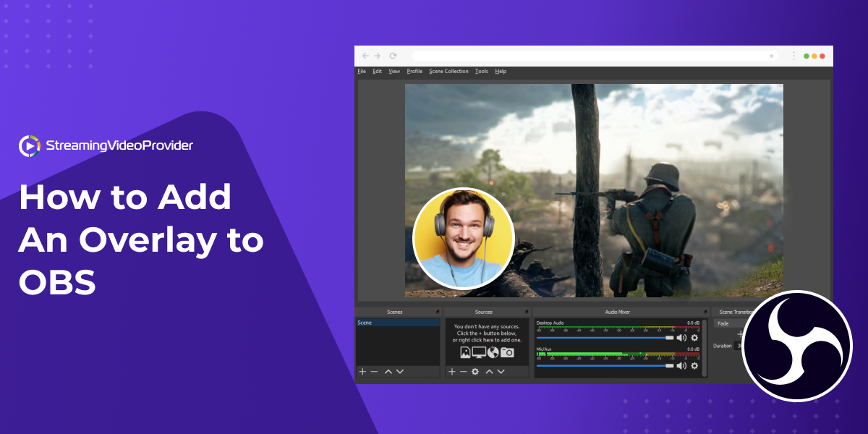Click the display capture monitor icon

(x=479, y=352)
